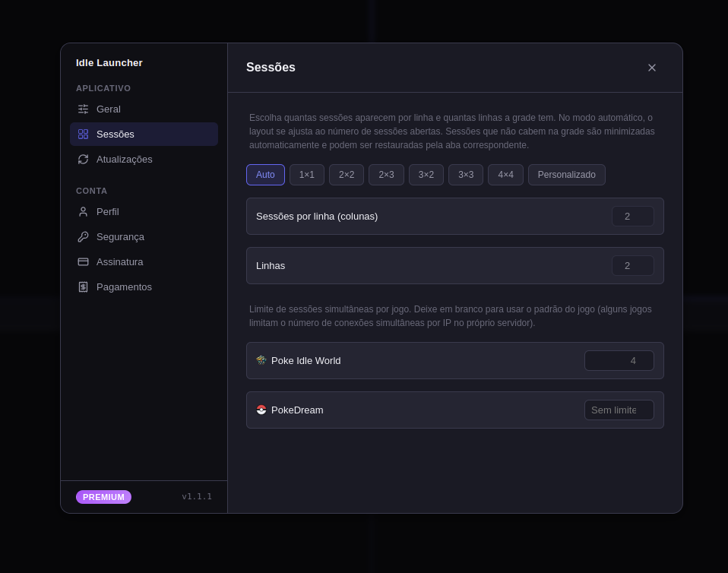Image resolution: width=728 pixels, height=573 pixels.
Task: Open the Geral settings page
Action: point(144,109)
